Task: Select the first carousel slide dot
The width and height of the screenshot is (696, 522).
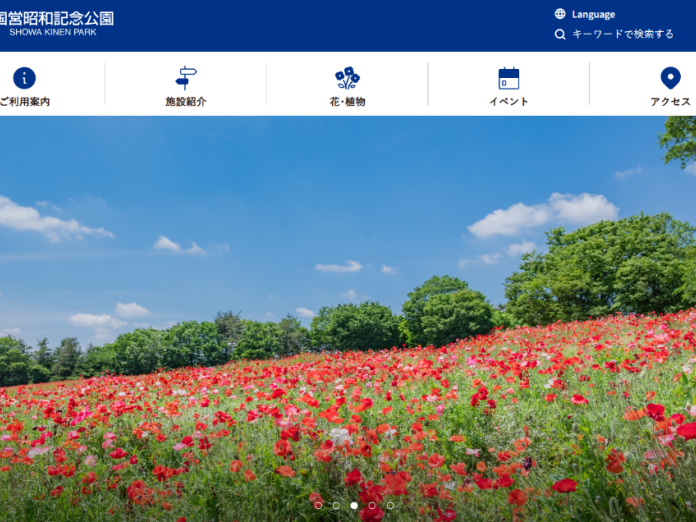Action: pos(318,506)
